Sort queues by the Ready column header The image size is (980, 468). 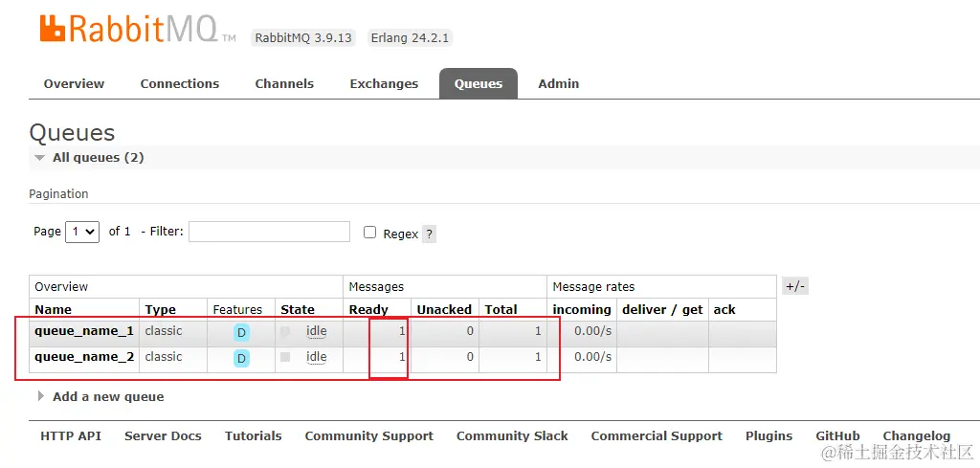368,310
